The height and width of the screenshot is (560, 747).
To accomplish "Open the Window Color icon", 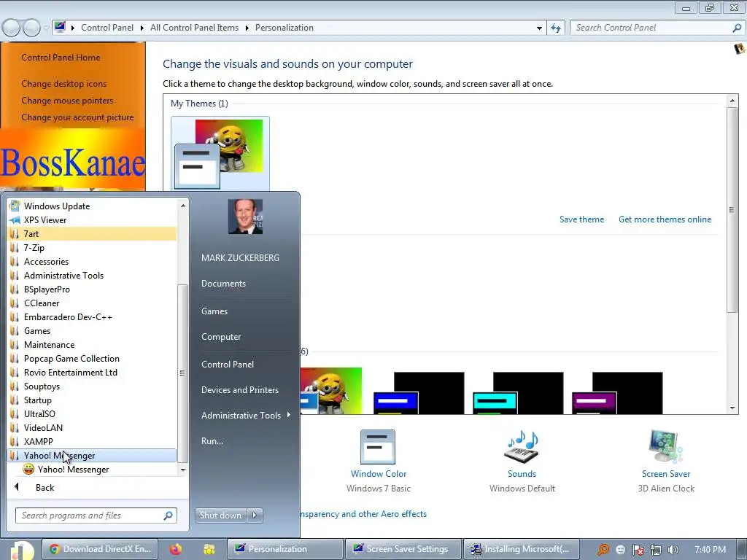I will tap(378, 447).
